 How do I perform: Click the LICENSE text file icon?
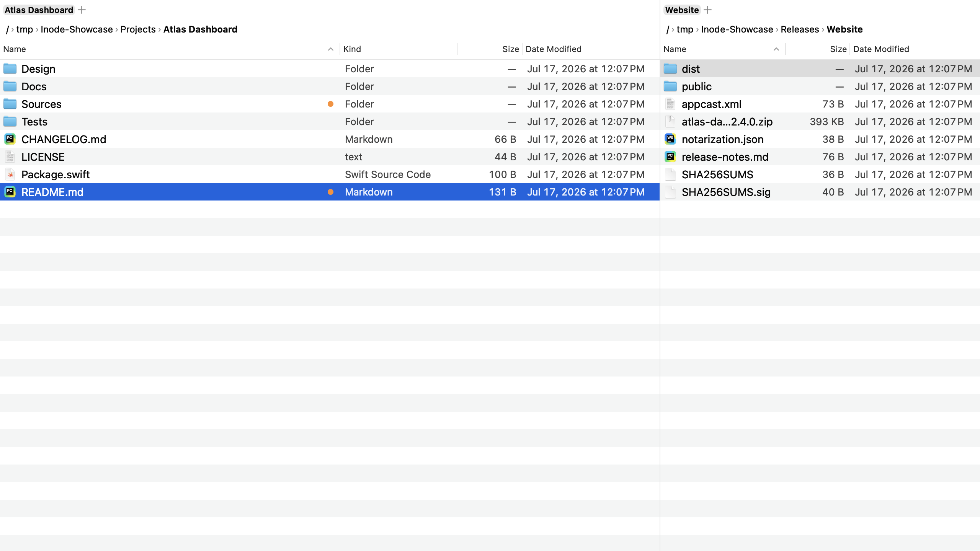10,157
